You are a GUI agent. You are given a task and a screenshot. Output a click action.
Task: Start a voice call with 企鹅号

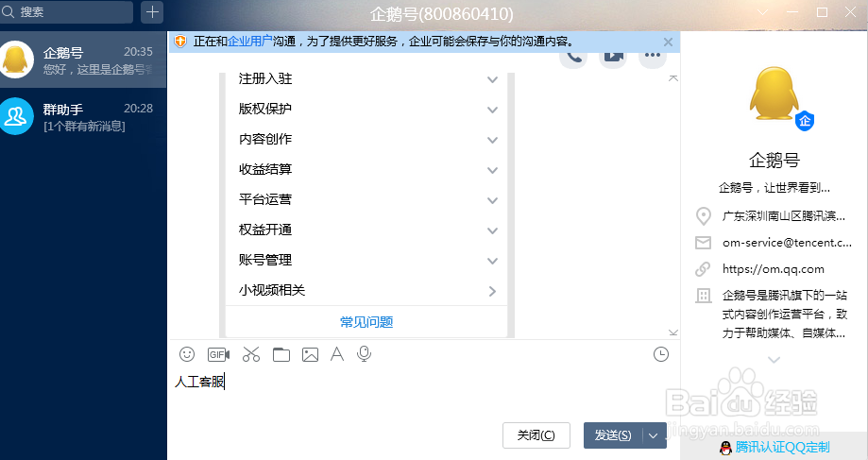click(573, 57)
